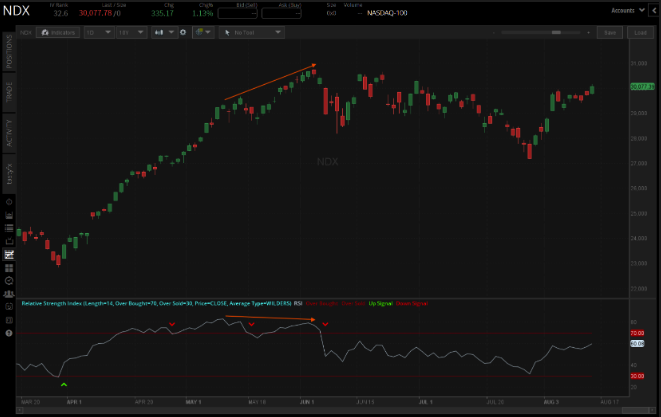
Task: Click the sidebar icon below the target icon
Action: (x=9, y=215)
